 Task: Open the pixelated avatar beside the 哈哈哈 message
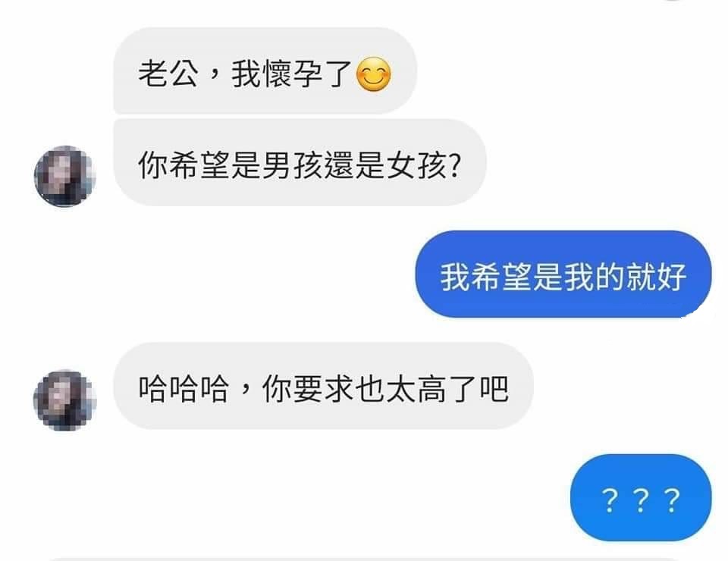click(x=65, y=400)
